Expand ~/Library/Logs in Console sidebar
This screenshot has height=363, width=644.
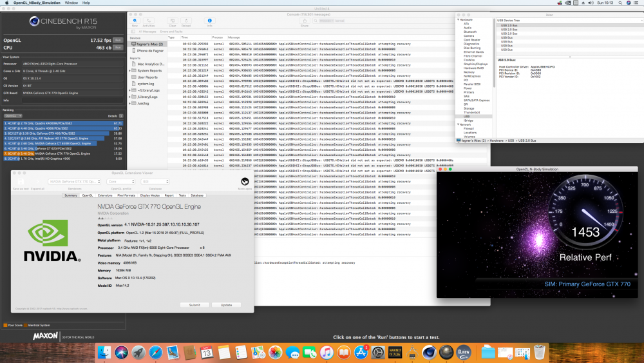pyautogui.click(x=130, y=90)
